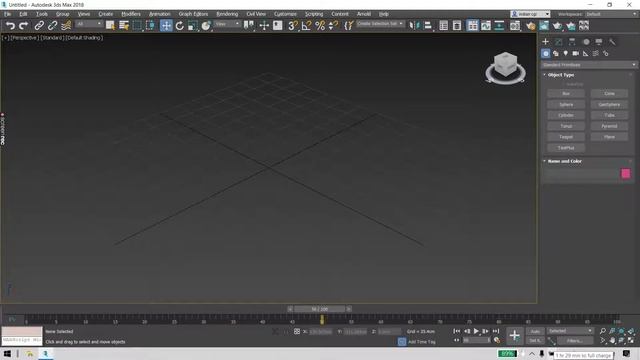This screenshot has height=360, width=640.
Task: Click the Sphere object type button
Action: (566, 104)
